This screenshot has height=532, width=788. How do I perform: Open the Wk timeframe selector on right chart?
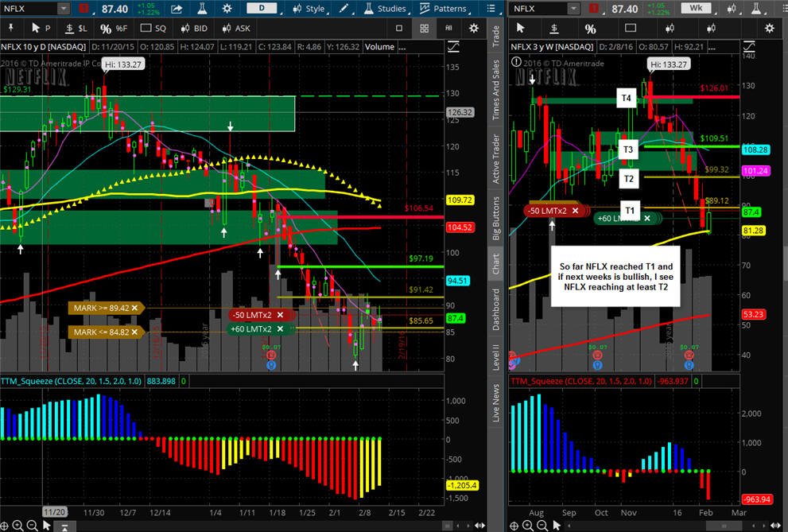point(696,8)
